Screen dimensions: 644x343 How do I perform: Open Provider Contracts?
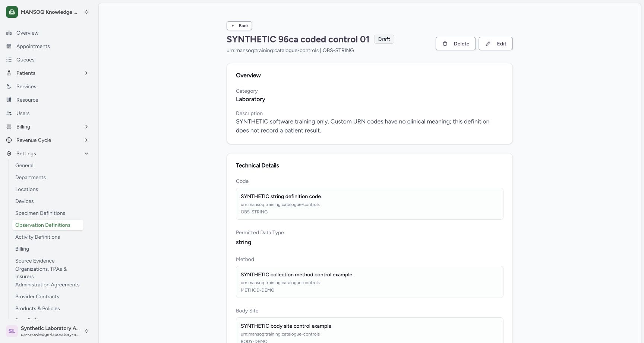tap(48, 296)
